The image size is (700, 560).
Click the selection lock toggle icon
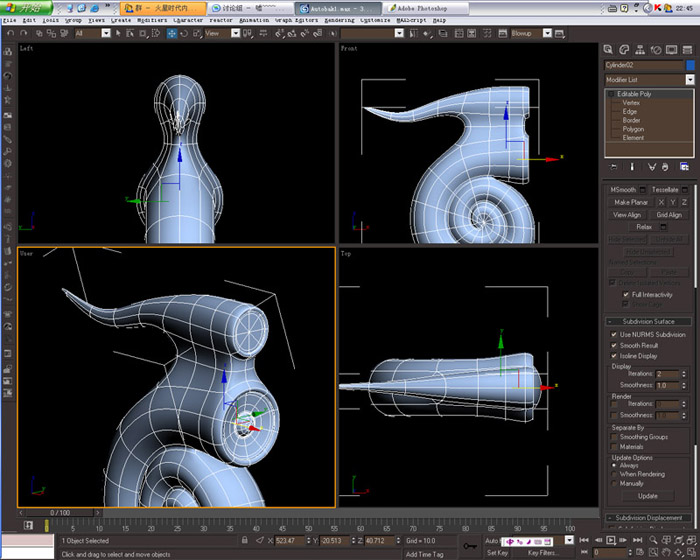tap(245, 540)
